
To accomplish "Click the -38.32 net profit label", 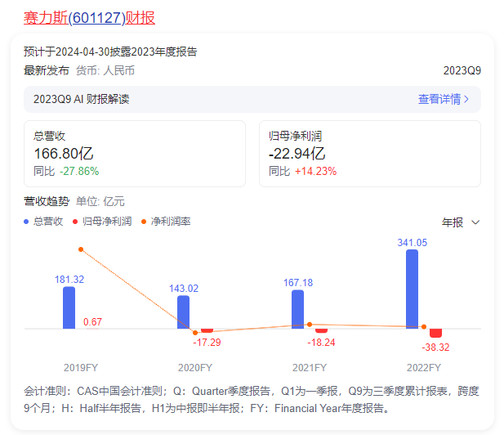I will [436, 348].
